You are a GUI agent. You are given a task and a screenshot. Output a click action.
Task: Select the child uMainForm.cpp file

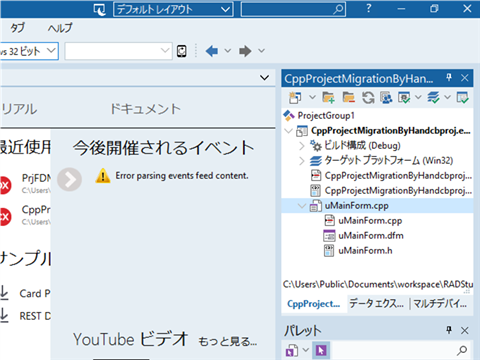coord(370,221)
